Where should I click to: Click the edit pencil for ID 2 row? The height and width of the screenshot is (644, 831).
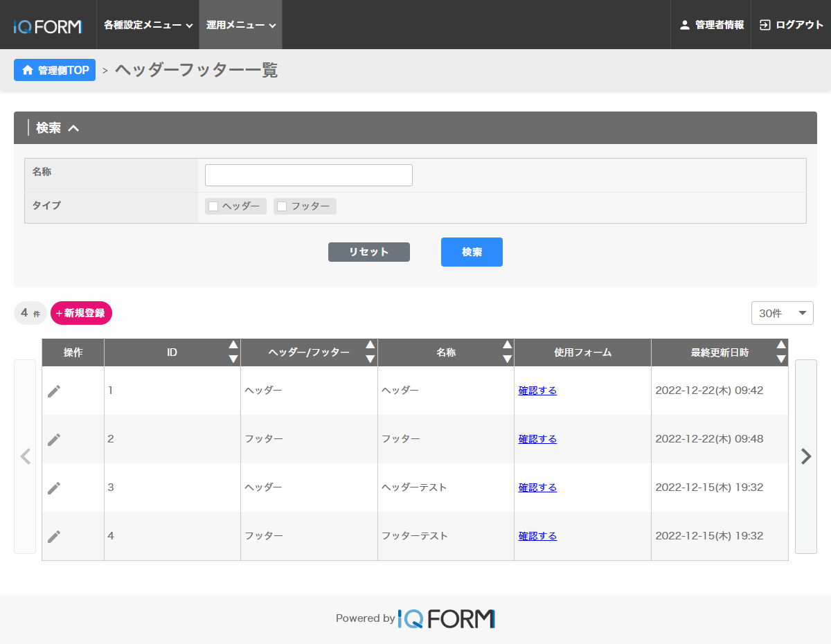(54, 440)
